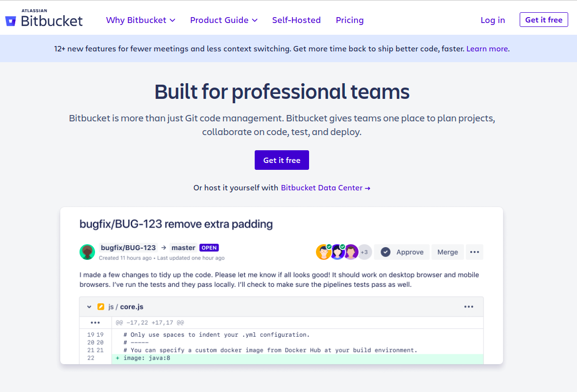This screenshot has height=392, width=577.
Task: Click the third reviewer avatar in purple
Action: pos(351,252)
